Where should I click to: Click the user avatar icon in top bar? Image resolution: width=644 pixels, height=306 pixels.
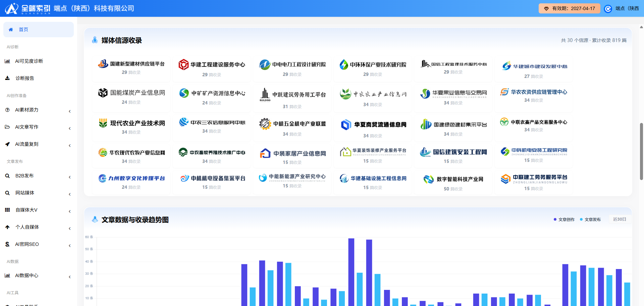(608, 9)
